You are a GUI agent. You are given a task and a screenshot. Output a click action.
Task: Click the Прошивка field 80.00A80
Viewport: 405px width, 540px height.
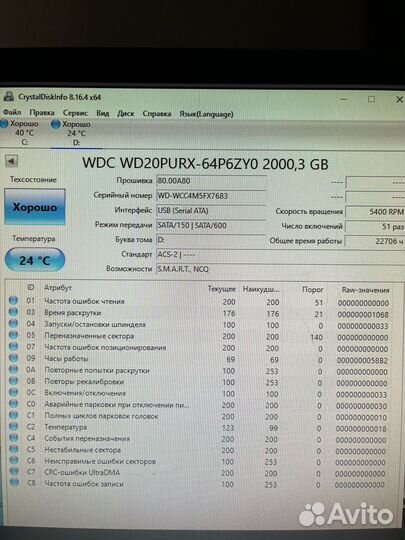[x=211, y=181]
